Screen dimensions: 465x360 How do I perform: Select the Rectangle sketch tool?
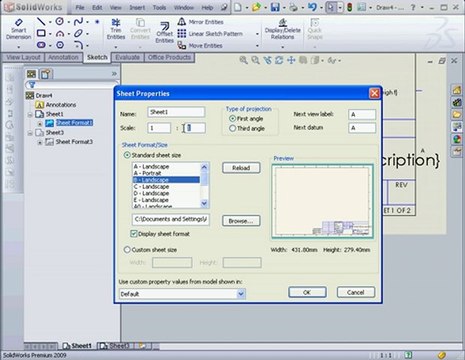41,33
